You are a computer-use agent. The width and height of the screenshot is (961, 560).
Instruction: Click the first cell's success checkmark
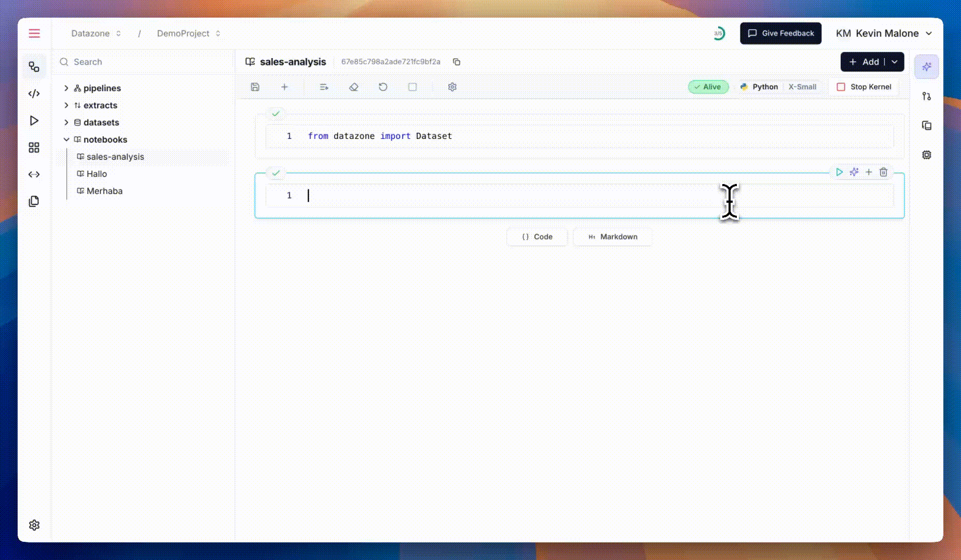tap(276, 113)
